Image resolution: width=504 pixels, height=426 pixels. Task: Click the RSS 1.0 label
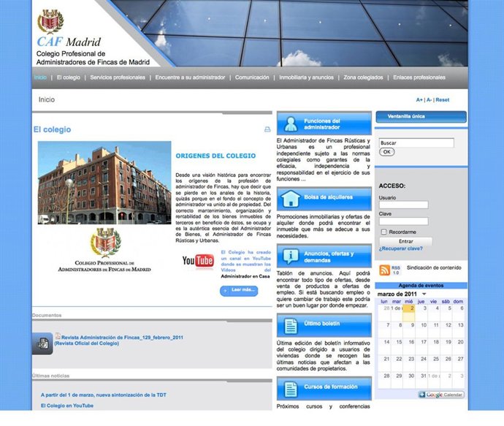pos(396,270)
